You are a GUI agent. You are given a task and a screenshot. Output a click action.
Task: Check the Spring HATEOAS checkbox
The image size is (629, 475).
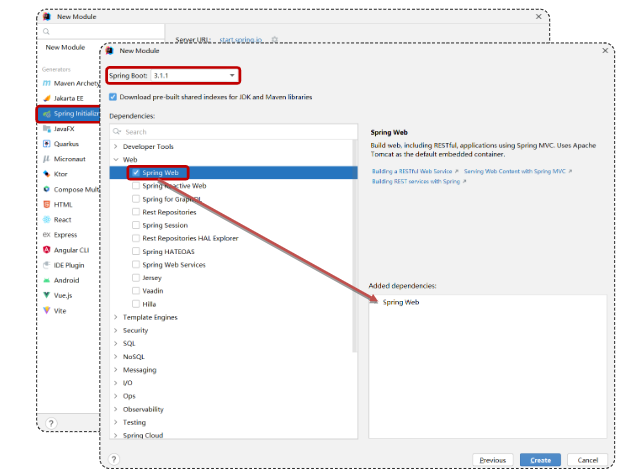click(x=136, y=251)
